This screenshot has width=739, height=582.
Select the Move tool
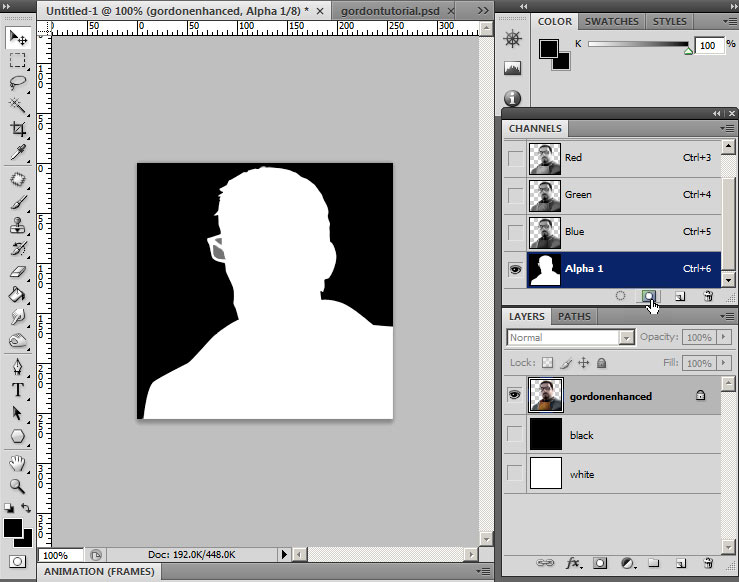click(x=18, y=38)
